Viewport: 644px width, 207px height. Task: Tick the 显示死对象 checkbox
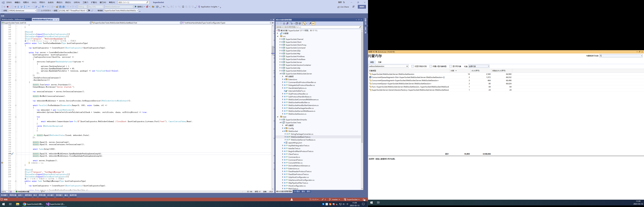click(x=451, y=66)
